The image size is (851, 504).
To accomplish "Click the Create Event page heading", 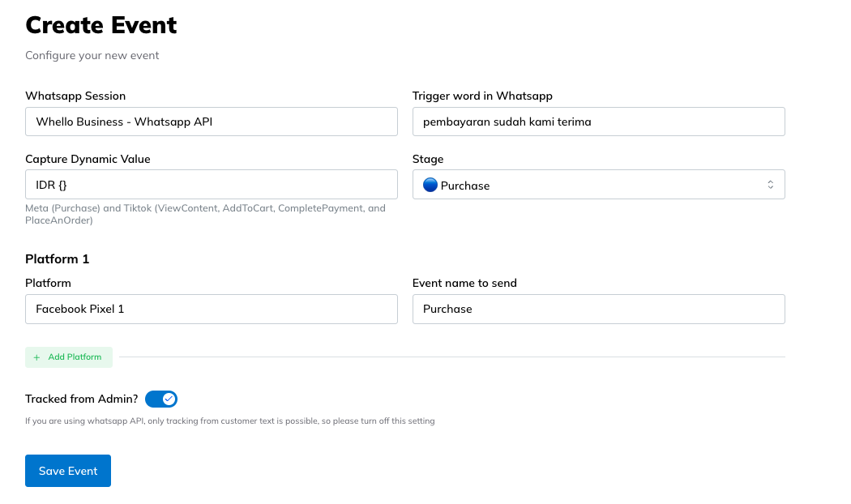I will tap(101, 25).
